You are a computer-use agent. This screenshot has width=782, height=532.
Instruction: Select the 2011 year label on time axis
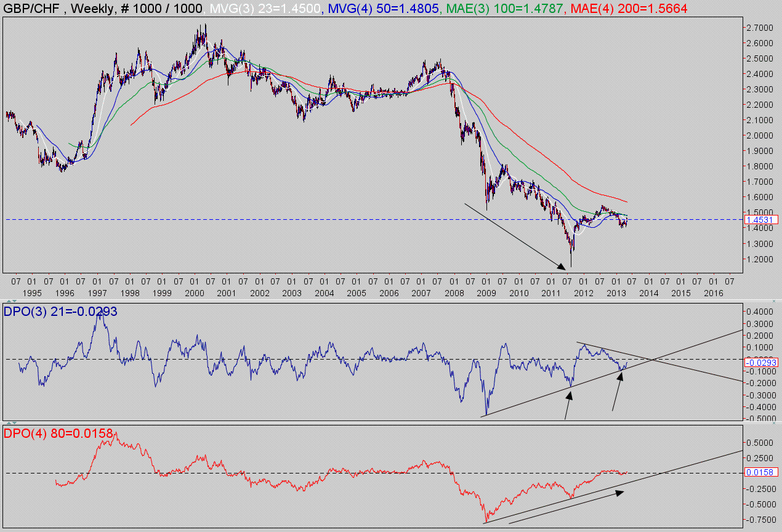pos(552,293)
